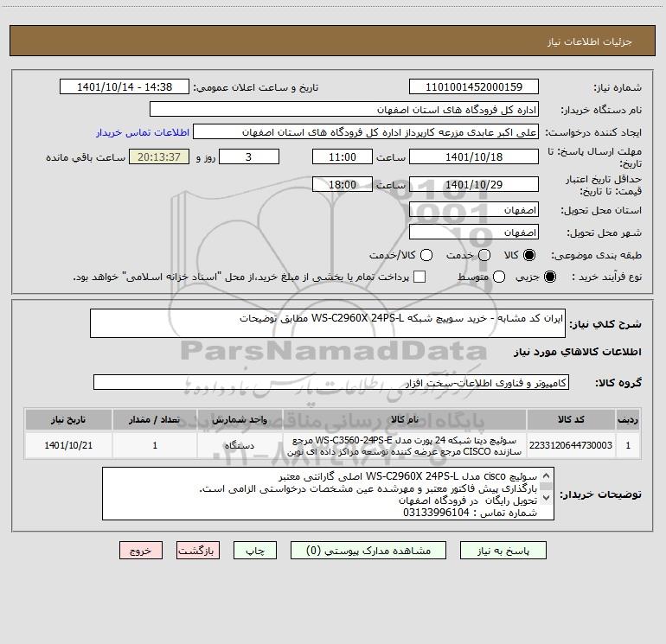The image size is (666, 644).
Task: Click the پاسخ به نیاز button
Action: [503, 551]
